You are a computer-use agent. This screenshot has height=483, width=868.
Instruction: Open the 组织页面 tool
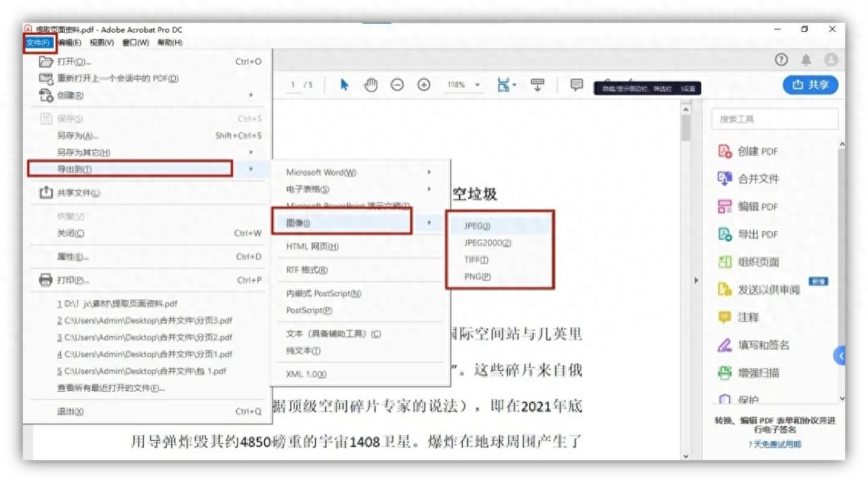[748, 262]
